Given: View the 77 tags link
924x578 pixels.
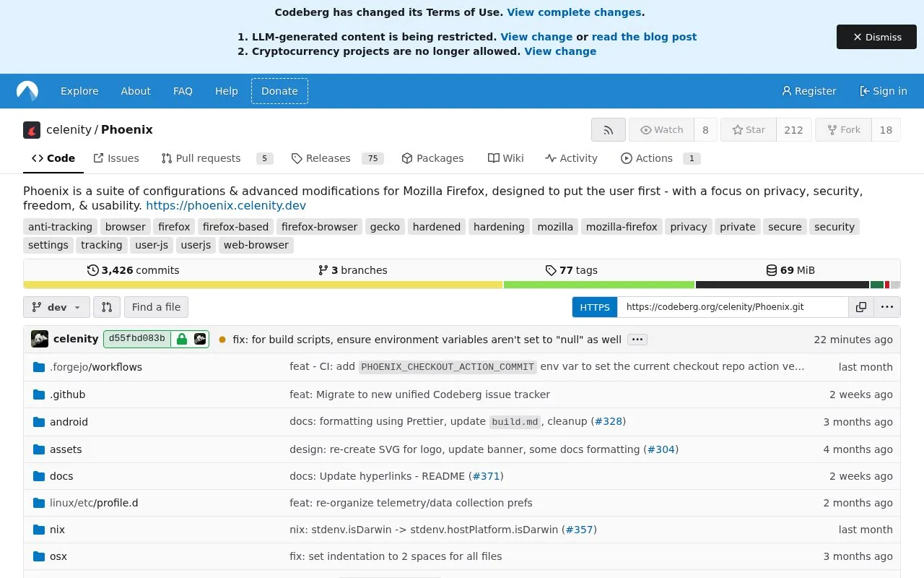Looking at the screenshot, I should pos(571,270).
